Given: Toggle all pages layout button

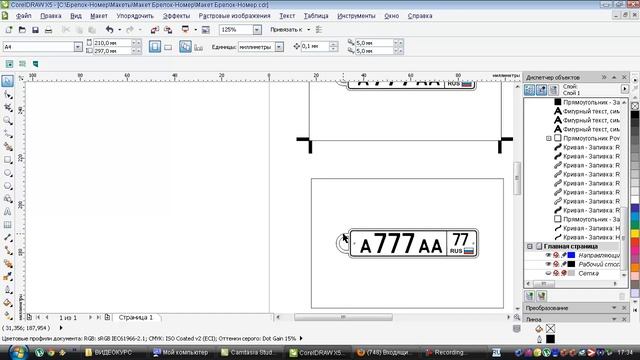Looking at the screenshot, I should click(x=185, y=47).
